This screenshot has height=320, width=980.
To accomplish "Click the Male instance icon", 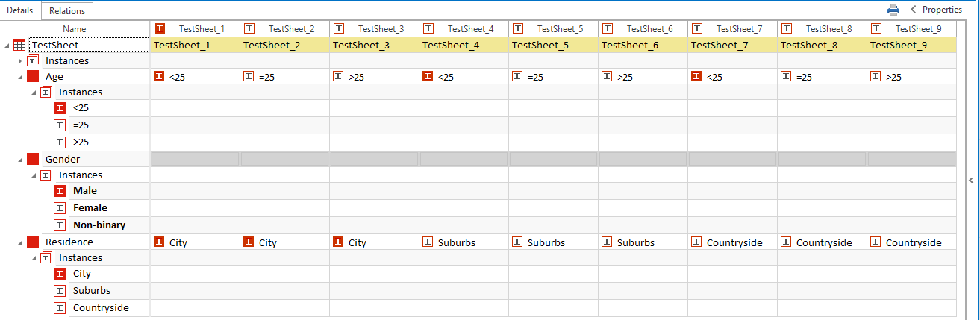I will point(60,191).
